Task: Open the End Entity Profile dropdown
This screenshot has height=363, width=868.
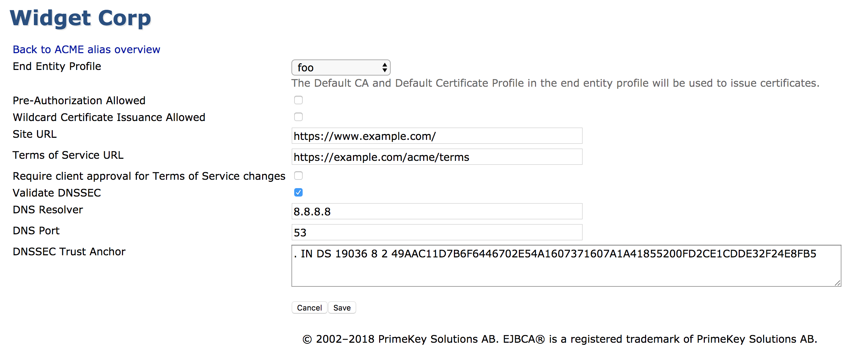Action: pos(341,67)
